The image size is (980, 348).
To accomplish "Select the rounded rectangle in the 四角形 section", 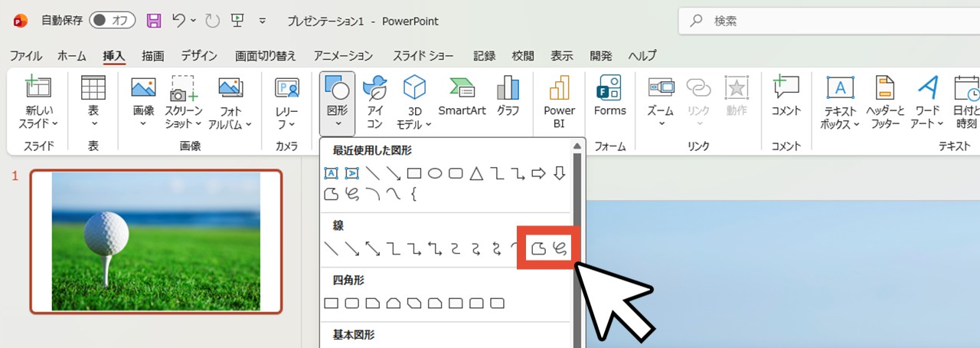I will pyautogui.click(x=352, y=303).
